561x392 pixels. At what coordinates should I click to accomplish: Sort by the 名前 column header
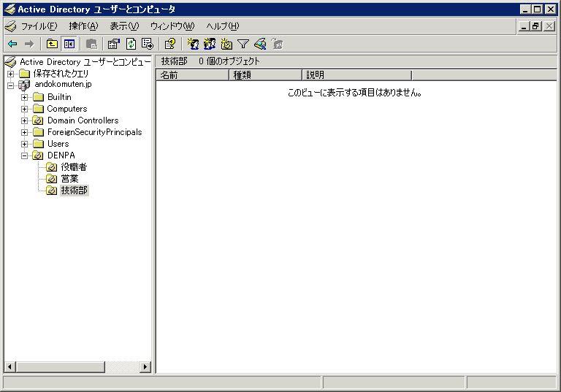193,75
